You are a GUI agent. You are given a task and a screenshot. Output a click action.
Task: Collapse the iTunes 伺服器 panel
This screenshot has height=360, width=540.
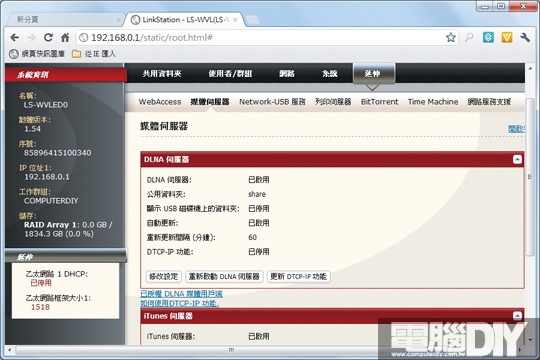coord(517,316)
